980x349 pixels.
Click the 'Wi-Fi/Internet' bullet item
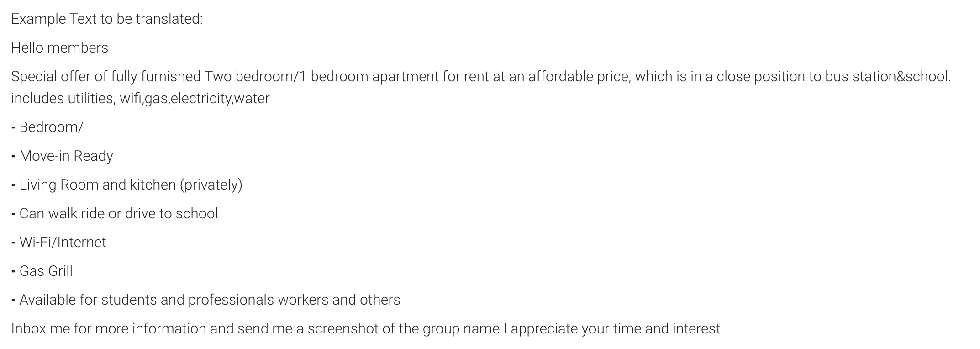pyautogui.click(x=58, y=243)
